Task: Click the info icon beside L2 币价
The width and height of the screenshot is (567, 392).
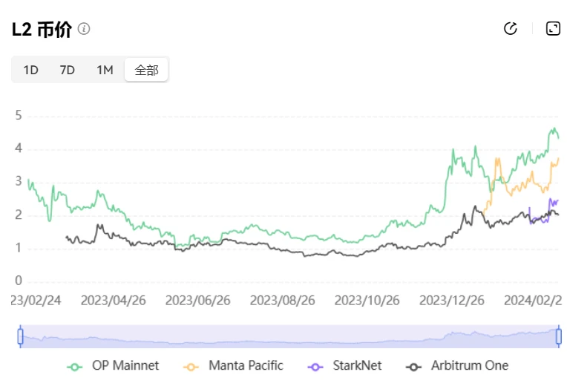Action: (84, 29)
